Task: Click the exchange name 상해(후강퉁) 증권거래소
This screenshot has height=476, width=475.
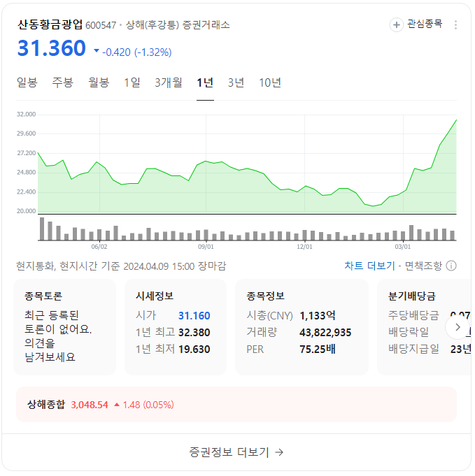Action: click(178, 25)
